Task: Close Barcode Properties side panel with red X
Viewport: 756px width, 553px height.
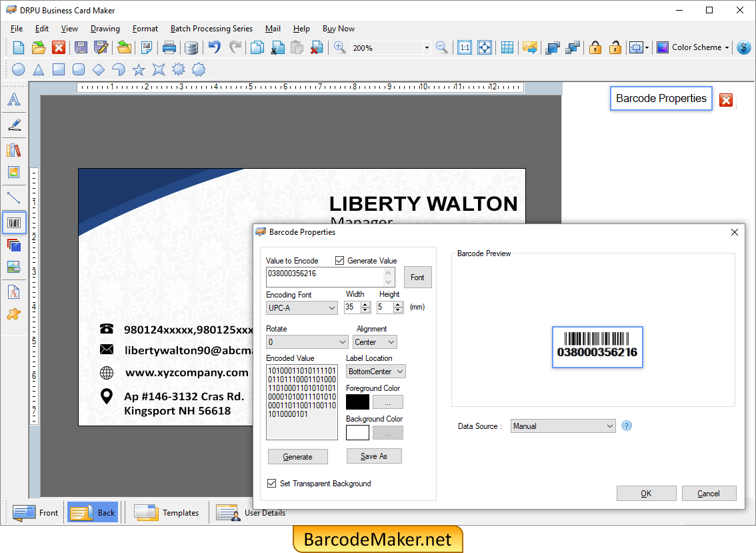Action: tap(725, 100)
